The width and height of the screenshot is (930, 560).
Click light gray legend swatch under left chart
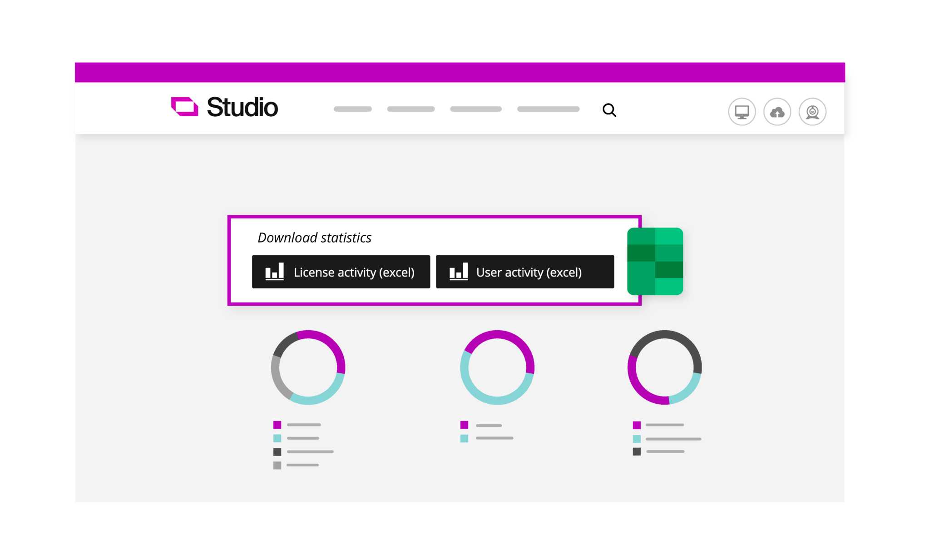coord(277,465)
